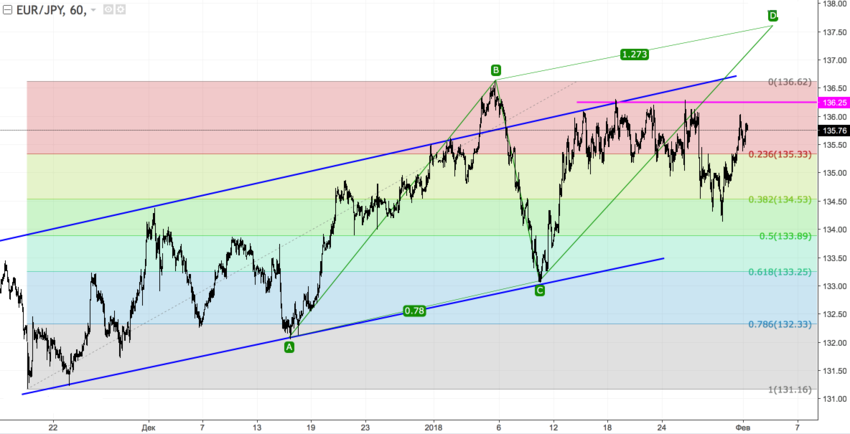
Task: Click the 2018 label on the time axis
Action: (x=433, y=426)
